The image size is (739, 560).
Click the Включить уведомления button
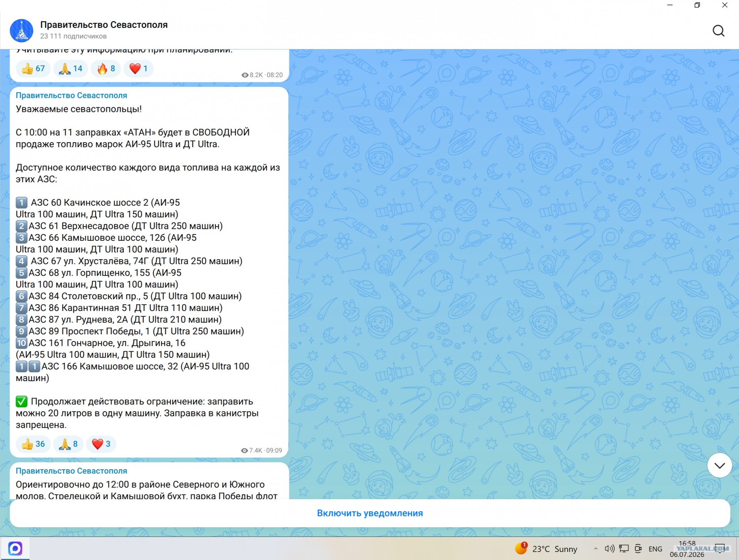(x=370, y=513)
